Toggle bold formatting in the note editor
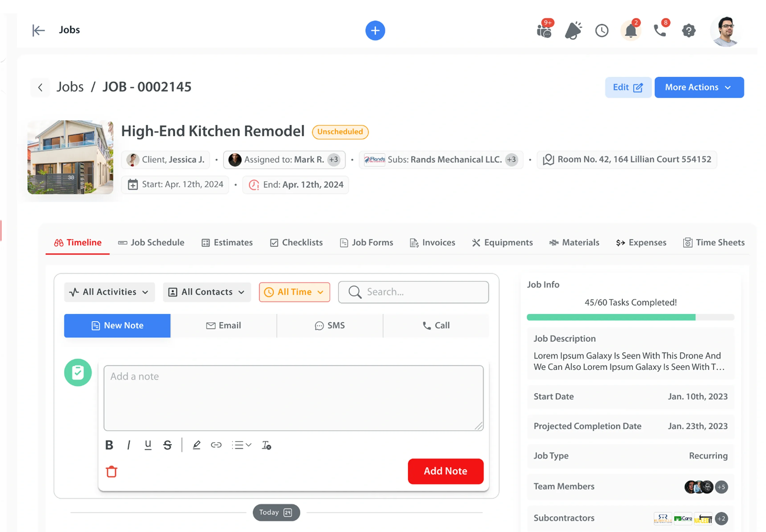Image resolution: width=766 pixels, height=532 pixels. [x=109, y=445]
